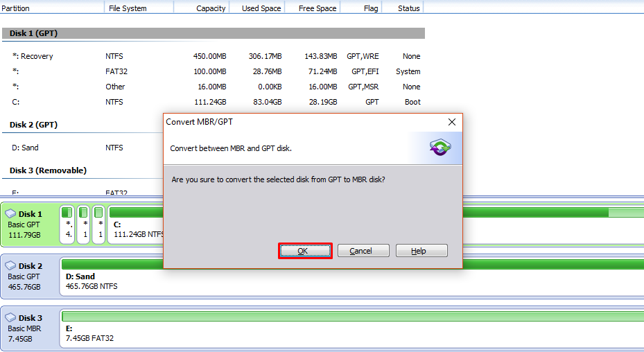Sort by the Used Space column header
The image size is (644, 352).
click(257, 8)
